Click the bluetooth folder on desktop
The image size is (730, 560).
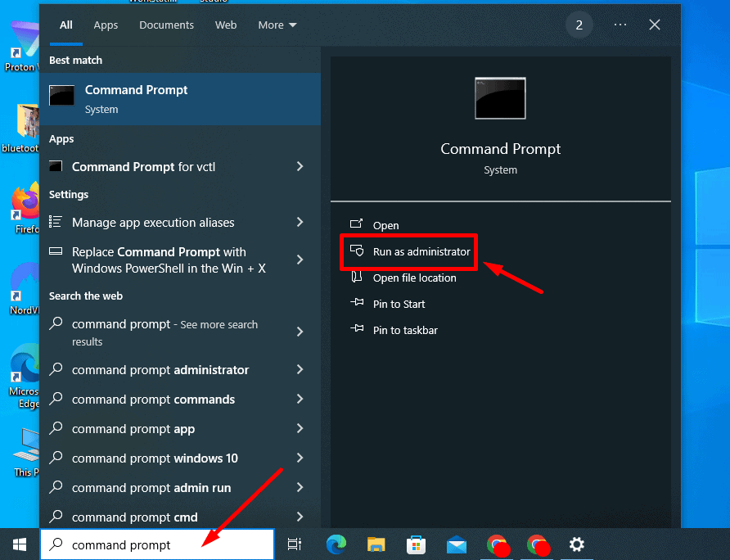(22, 128)
